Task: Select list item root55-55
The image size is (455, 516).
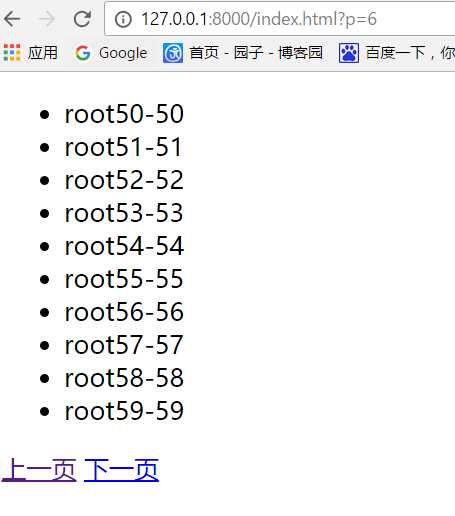Action: click(x=124, y=279)
